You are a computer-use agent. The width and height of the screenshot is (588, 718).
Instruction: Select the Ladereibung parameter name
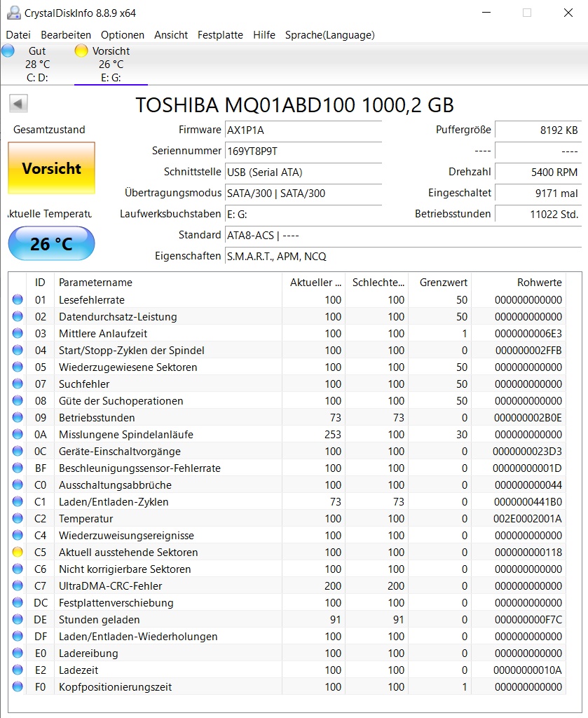[x=88, y=653]
